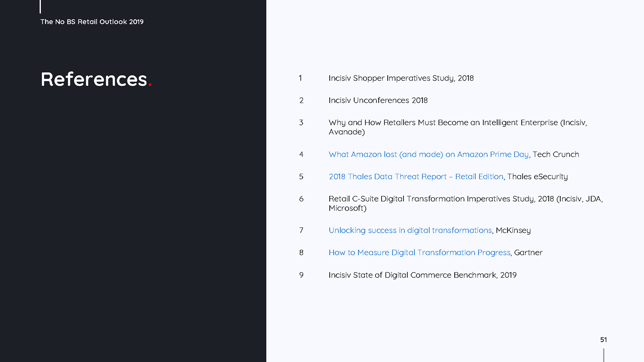The width and height of the screenshot is (644, 362).
Task: Click the Intelligent Enterprise reference text
Action: pyautogui.click(x=458, y=127)
